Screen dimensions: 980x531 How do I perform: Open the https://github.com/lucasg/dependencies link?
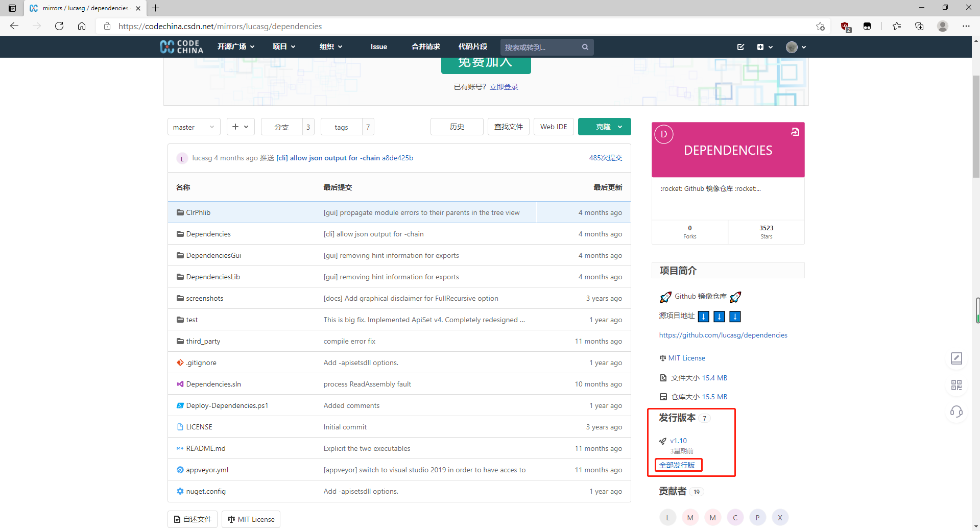pyautogui.click(x=723, y=335)
